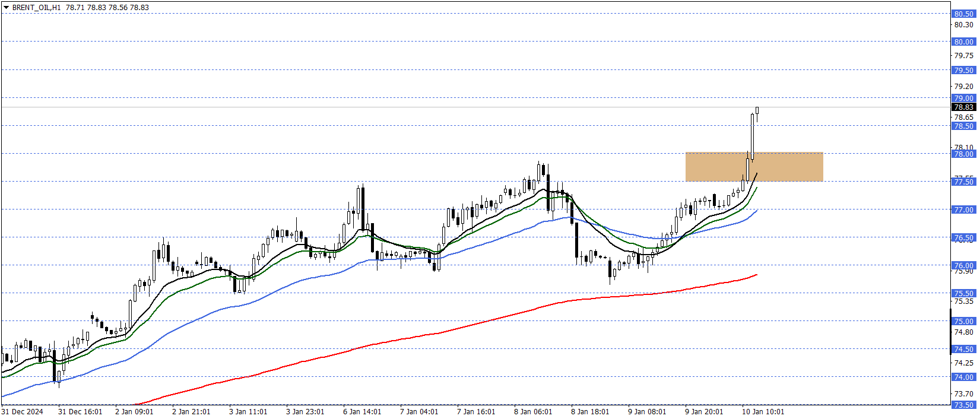Viewport: 980px width, 419px height.
Task: Click the 78.65 price scale value
Action: [964, 117]
